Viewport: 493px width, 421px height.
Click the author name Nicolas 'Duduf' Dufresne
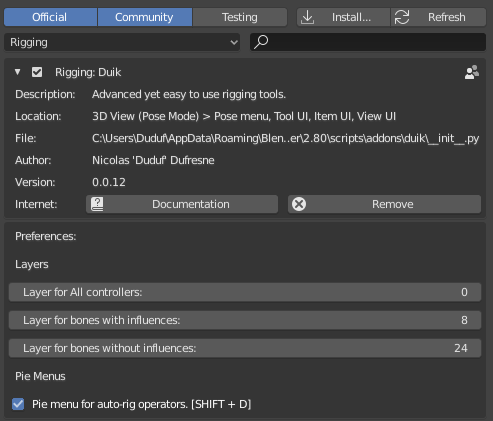click(153, 160)
